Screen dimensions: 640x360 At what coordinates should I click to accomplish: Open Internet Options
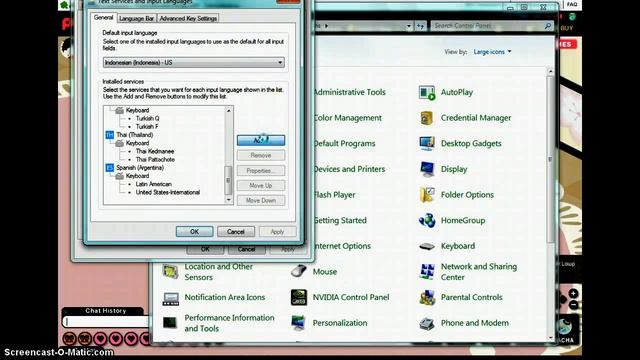click(x=342, y=246)
